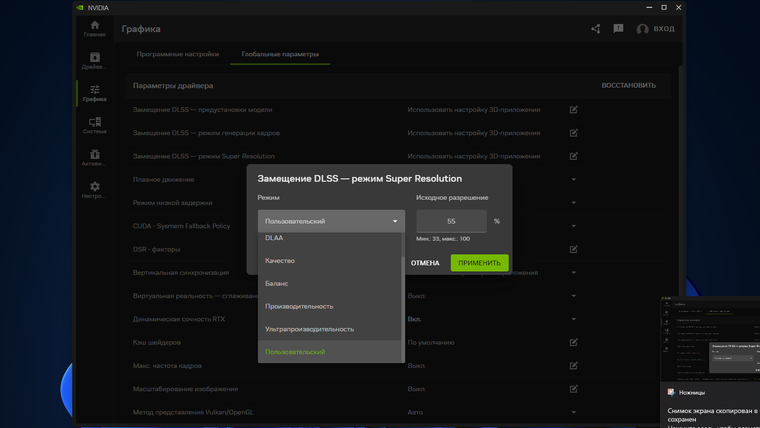Edit Замещение DLSS режим Super Resolution row

[573, 156]
